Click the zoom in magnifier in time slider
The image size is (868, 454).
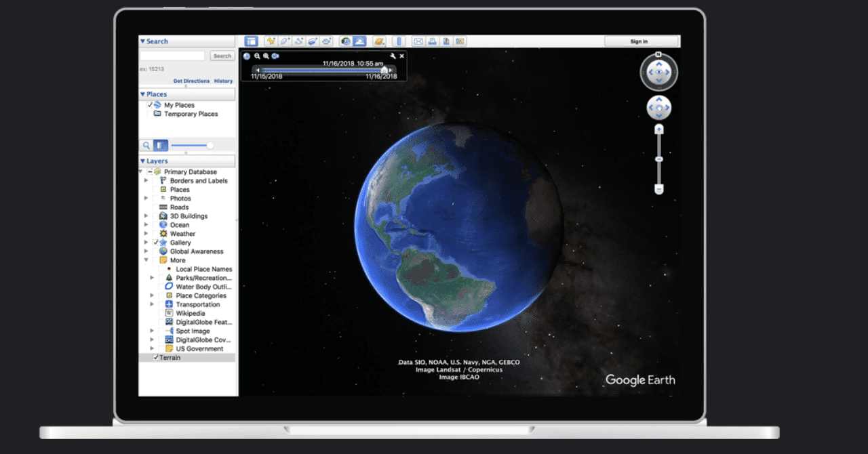pos(266,56)
